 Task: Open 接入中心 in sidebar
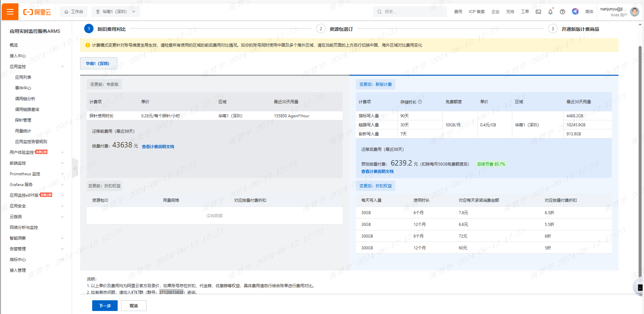[x=18, y=56]
